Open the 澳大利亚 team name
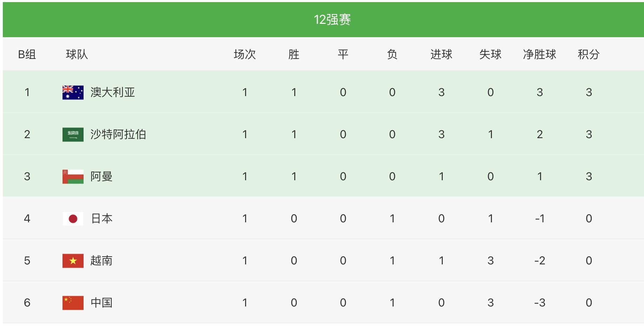644x331 pixels. 113,92
